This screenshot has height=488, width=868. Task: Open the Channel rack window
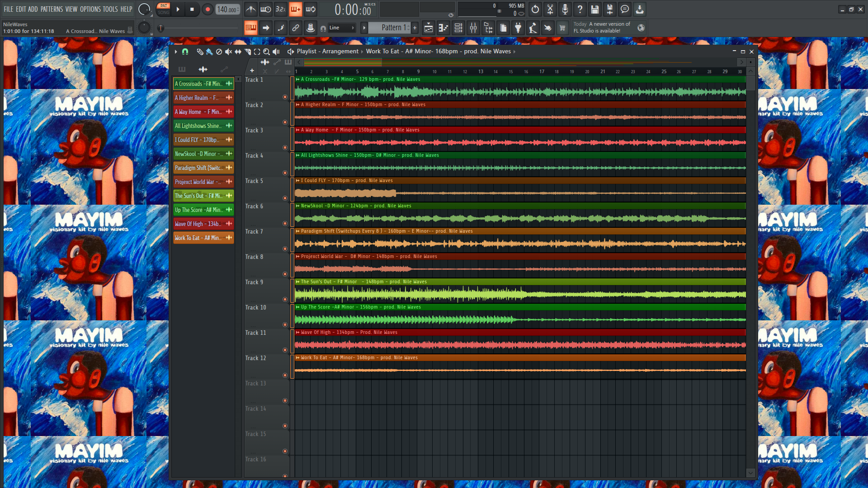(x=458, y=28)
